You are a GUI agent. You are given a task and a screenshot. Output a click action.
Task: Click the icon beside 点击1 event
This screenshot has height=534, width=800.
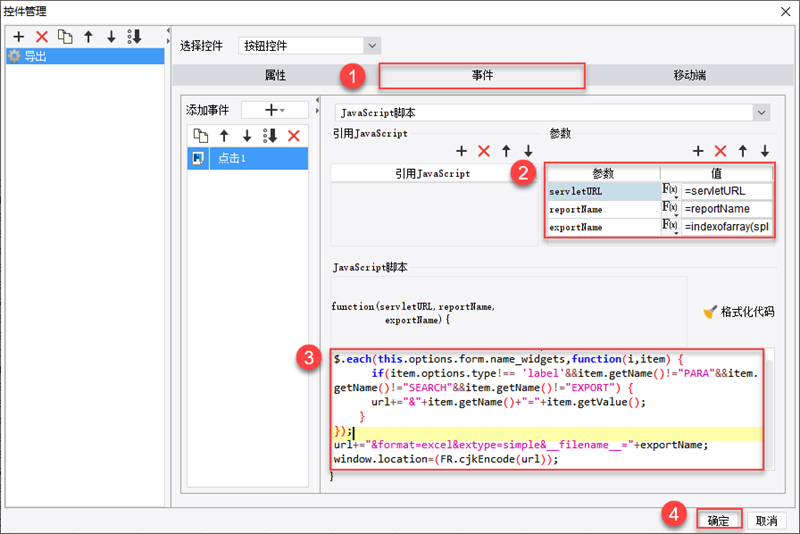[x=198, y=159]
